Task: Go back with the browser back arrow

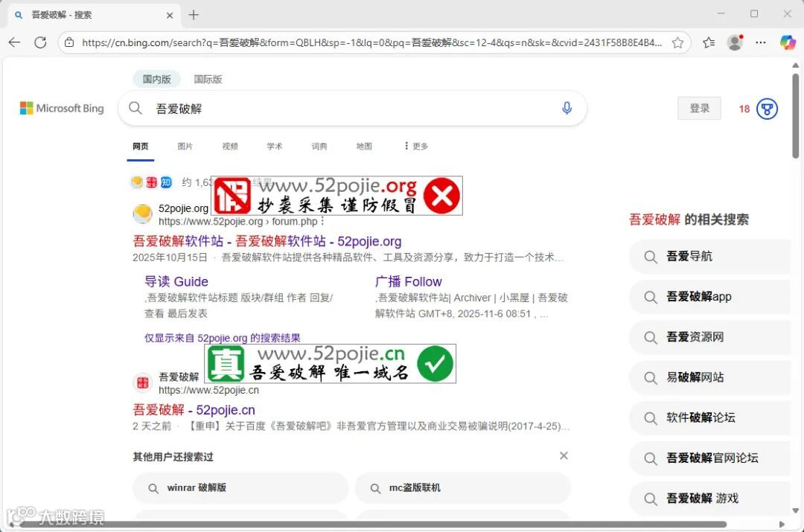Action: [14, 42]
